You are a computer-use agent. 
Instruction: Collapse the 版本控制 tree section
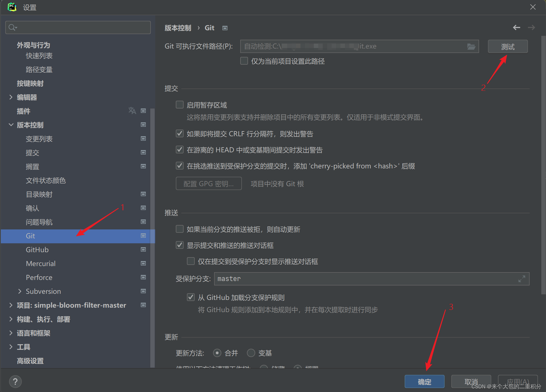(11, 125)
